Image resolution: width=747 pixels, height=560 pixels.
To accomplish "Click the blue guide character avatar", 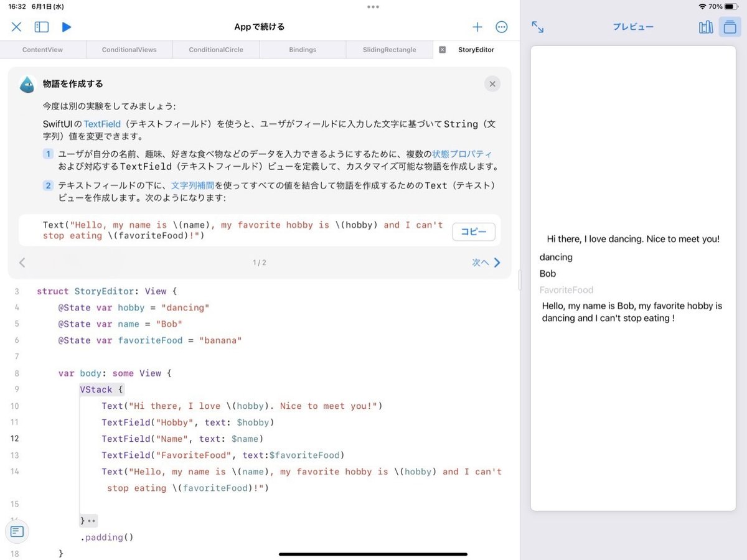I will coord(27,84).
